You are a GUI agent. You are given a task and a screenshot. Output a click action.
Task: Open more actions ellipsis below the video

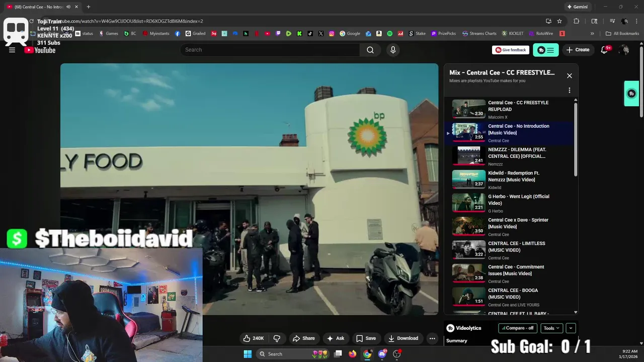[x=432, y=338]
